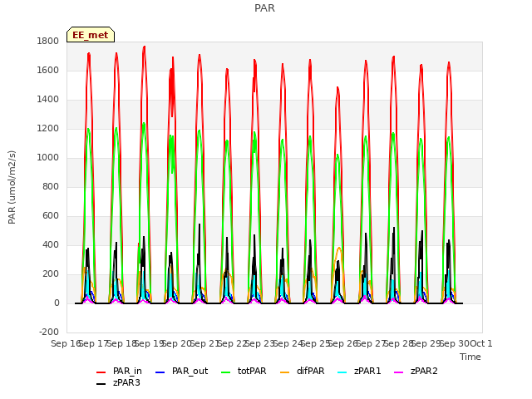
Task: Click the difPAR legend entry
Action: pyautogui.click(x=303, y=372)
